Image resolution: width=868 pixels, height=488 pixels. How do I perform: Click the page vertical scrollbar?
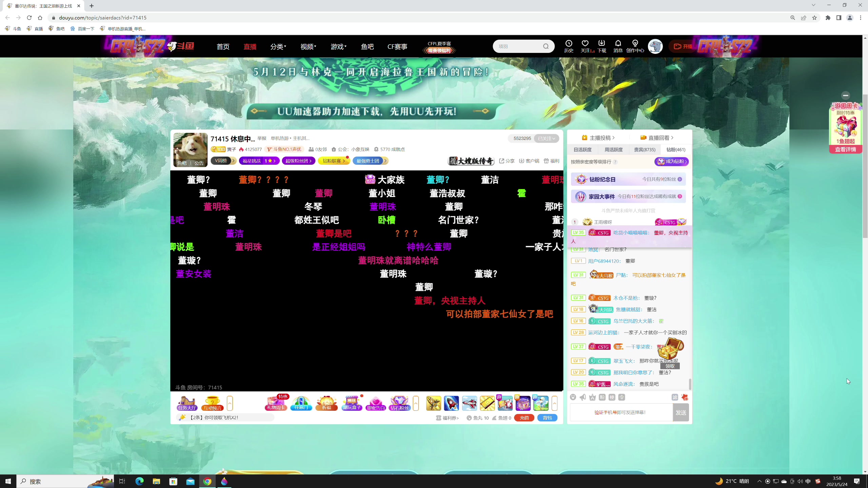click(x=865, y=166)
